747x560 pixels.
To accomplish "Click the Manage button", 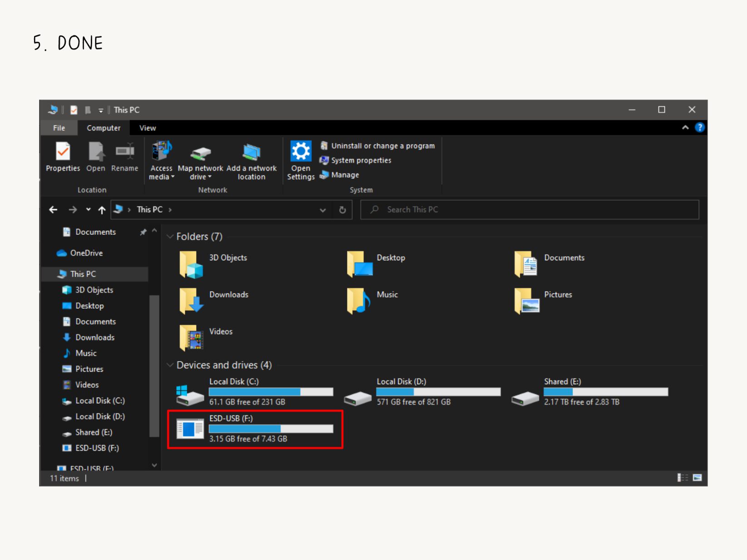I will pyautogui.click(x=339, y=175).
